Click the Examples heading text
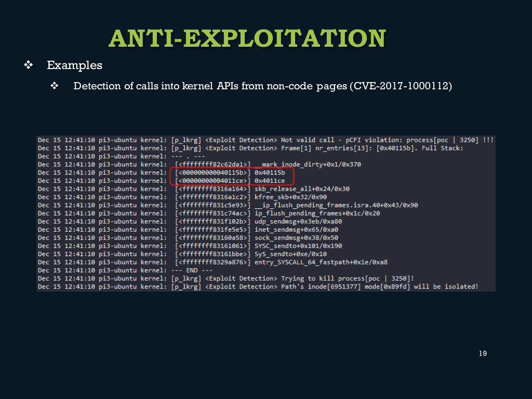Screen dimensions: 532x399 click(74, 65)
